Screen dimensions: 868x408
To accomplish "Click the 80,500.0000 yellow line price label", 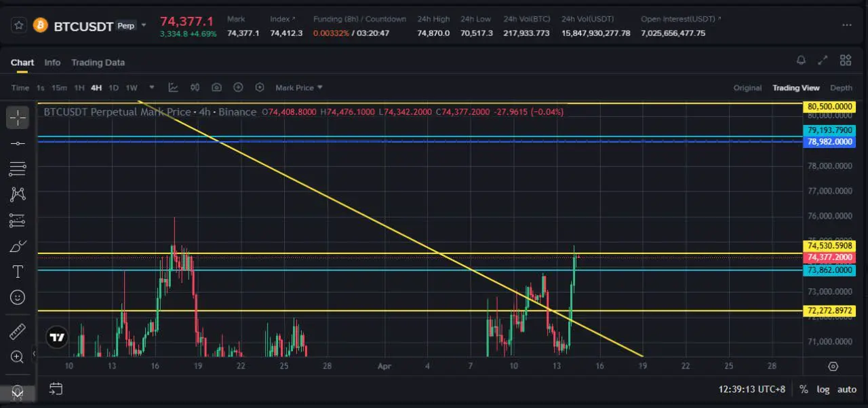I will [830, 107].
